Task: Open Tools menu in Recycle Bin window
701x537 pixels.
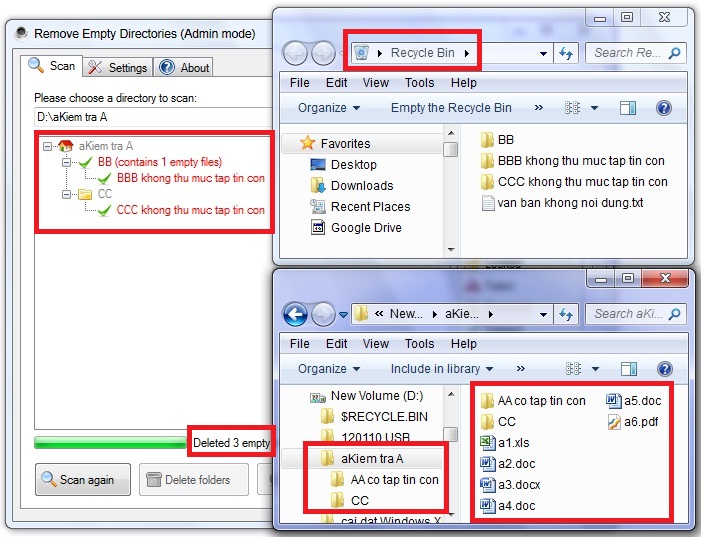Action: tap(419, 83)
